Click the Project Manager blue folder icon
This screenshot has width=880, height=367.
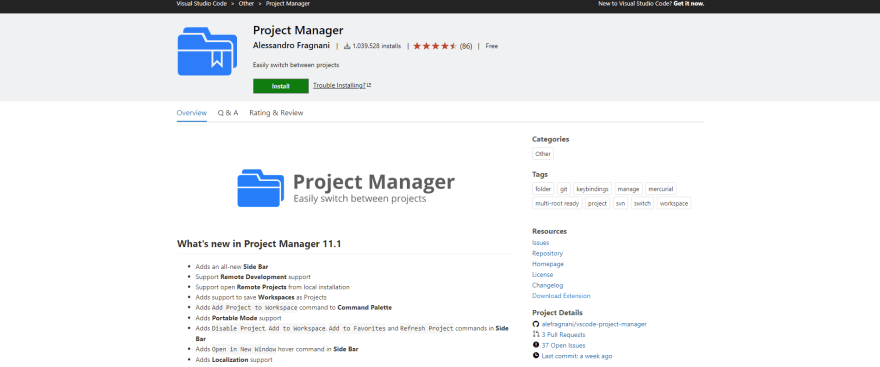(207, 51)
